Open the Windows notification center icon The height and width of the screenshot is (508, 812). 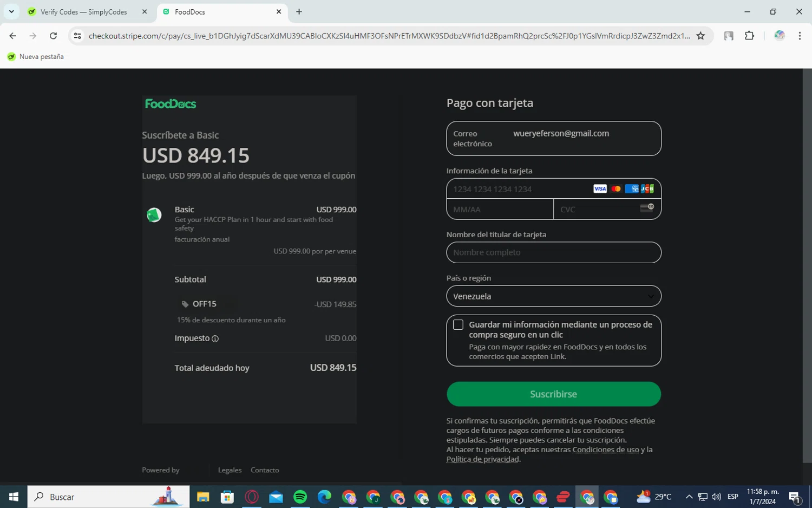795,497
